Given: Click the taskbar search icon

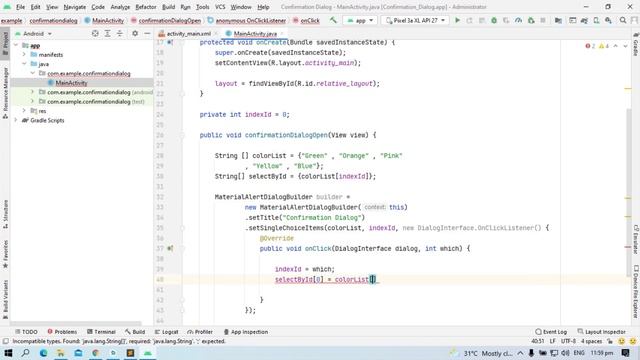Looking at the screenshot, I should (x=25, y=353).
